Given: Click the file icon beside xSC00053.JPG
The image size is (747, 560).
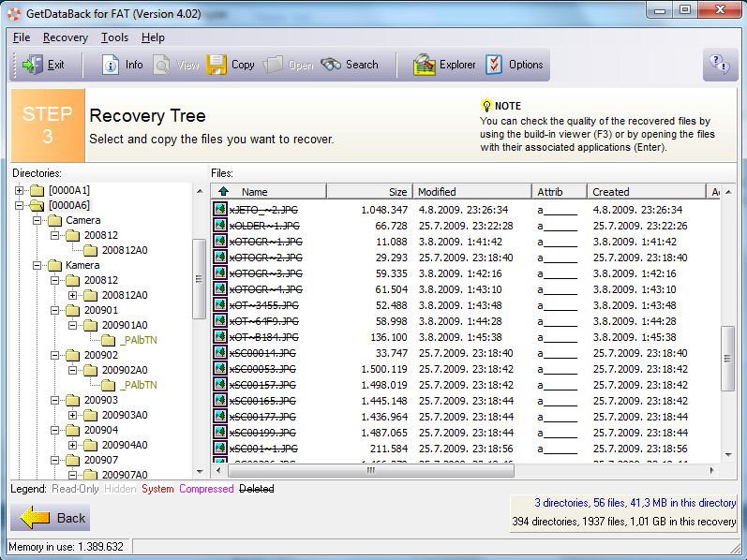Looking at the screenshot, I should pyautogui.click(x=220, y=369).
